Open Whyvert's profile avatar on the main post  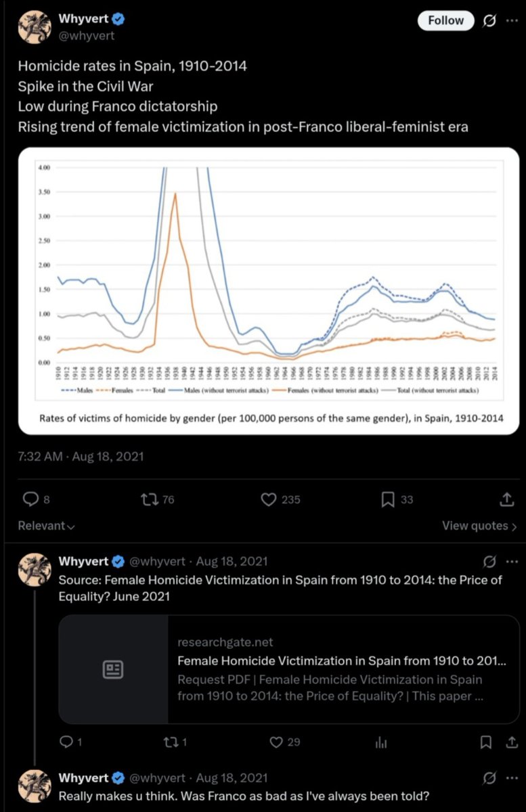35,28
